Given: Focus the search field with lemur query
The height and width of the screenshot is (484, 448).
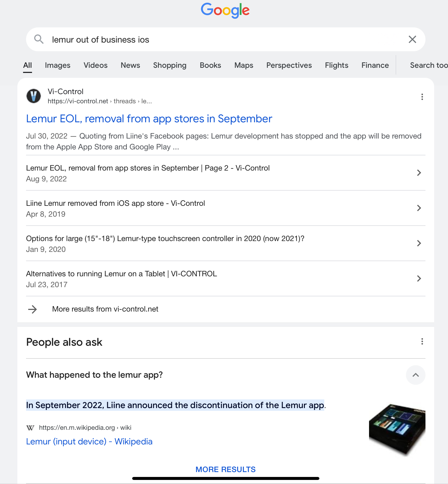Looking at the screenshot, I should point(225,40).
